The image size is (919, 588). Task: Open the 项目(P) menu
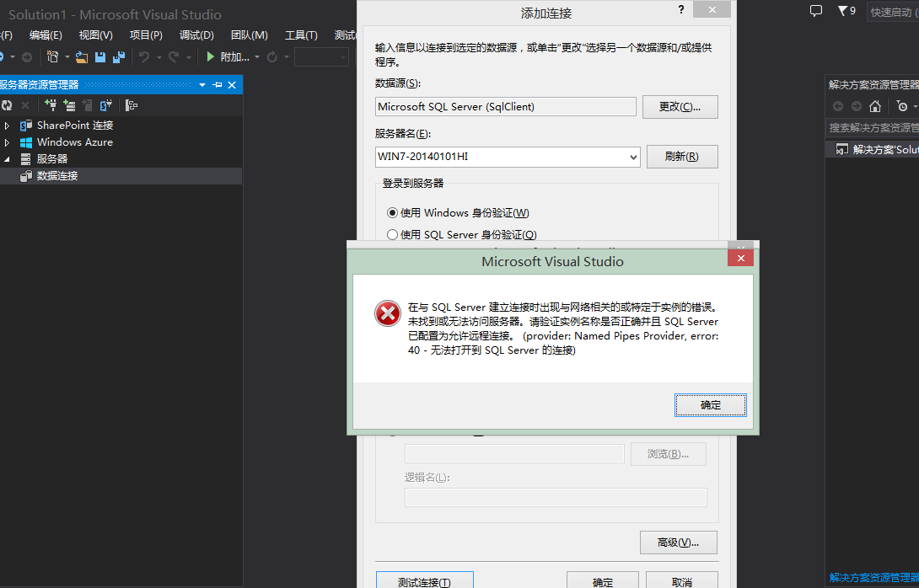click(146, 35)
